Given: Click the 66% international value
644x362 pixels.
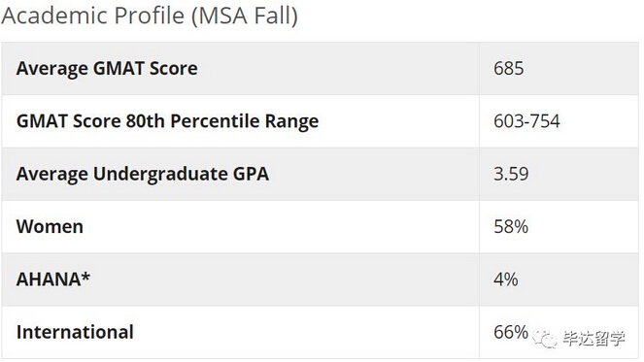Looking at the screenshot, I should (511, 332).
